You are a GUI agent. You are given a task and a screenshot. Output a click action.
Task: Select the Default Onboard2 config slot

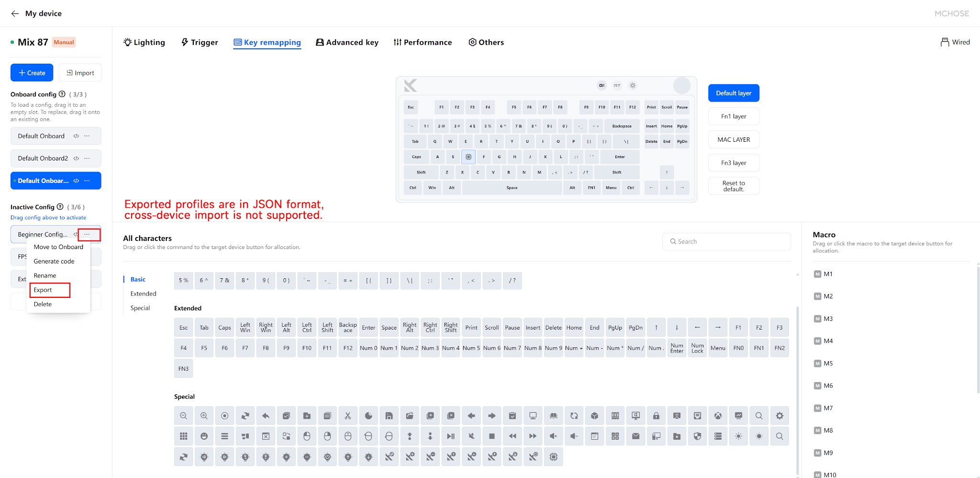(x=56, y=159)
